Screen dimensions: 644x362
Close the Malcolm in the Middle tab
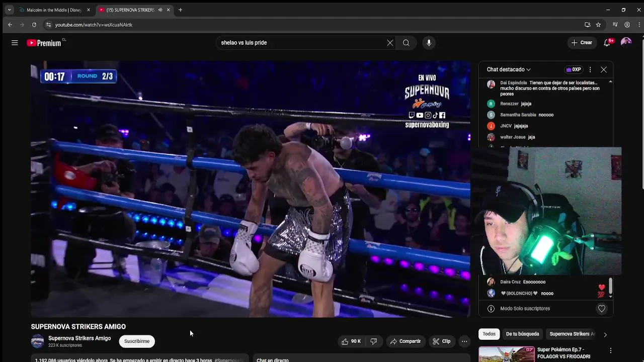88,10
